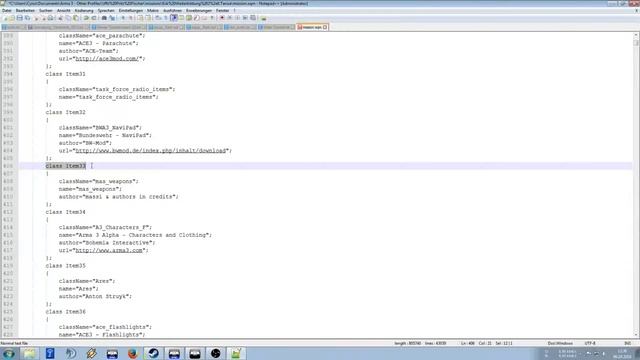Click the Save All toolbar icon
640x360 pixels.
(27, 18)
